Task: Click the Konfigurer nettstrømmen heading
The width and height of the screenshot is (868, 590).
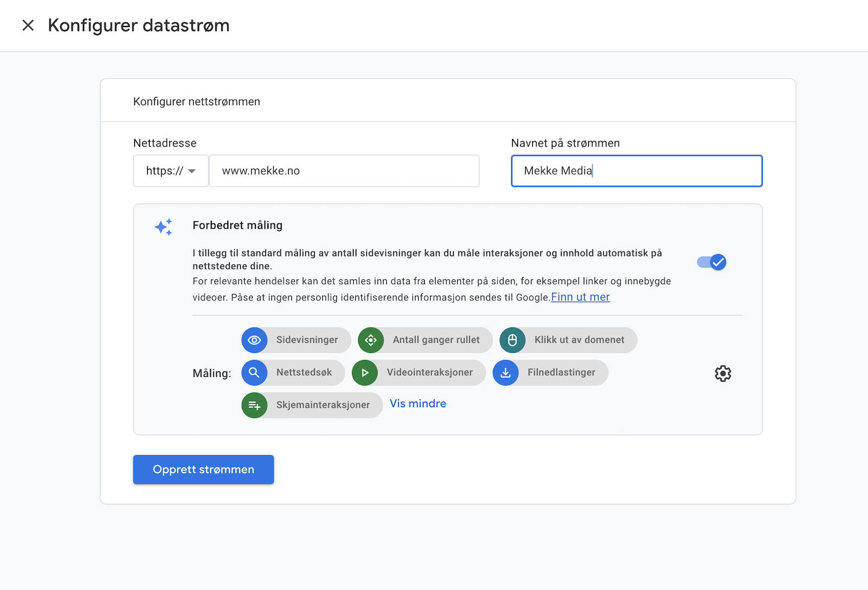Action: [197, 101]
